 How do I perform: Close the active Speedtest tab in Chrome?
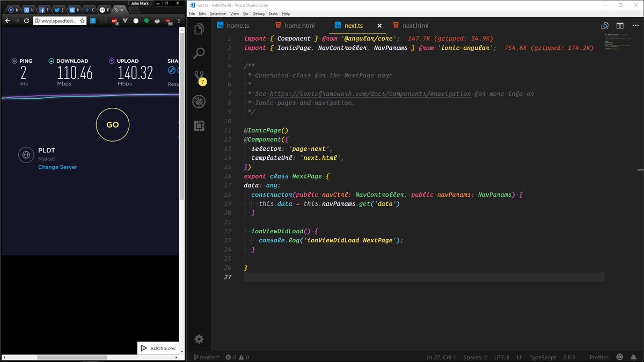coord(122,10)
